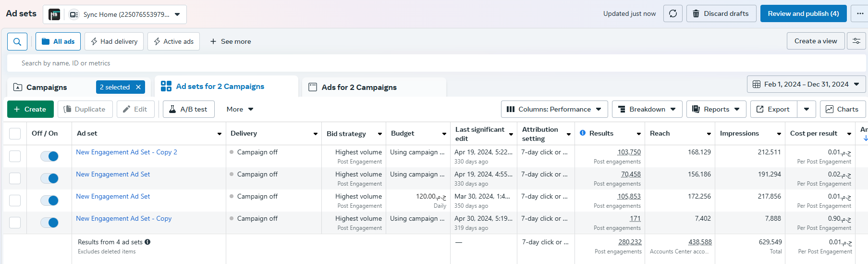The image size is (868, 264).
Task: Open New Engagement Ad Set - Copy 2 link
Action: click(126, 152)
